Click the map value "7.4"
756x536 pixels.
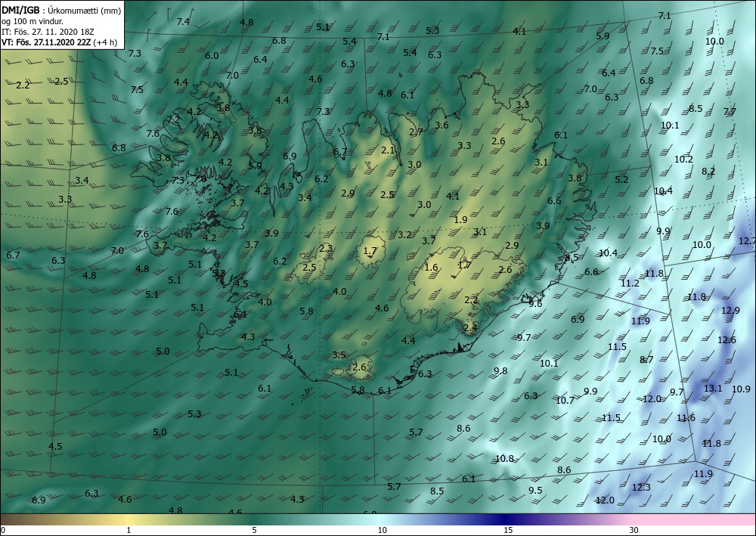(x=183, y=21)
